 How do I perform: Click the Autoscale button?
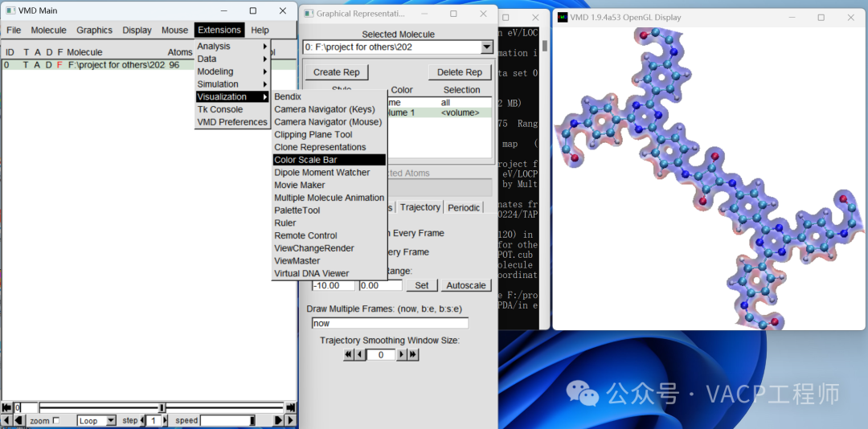(466, 286)
